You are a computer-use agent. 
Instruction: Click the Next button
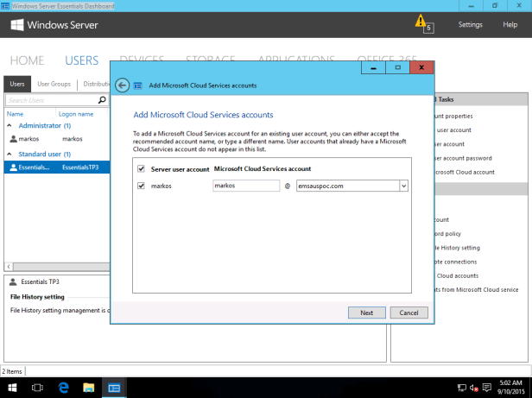tap(366, 313)
